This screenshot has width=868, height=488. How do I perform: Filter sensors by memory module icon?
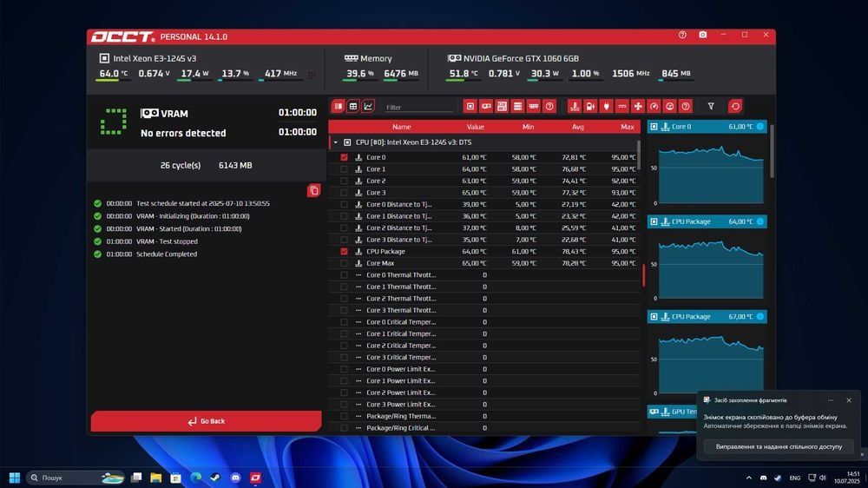[534, 106]
